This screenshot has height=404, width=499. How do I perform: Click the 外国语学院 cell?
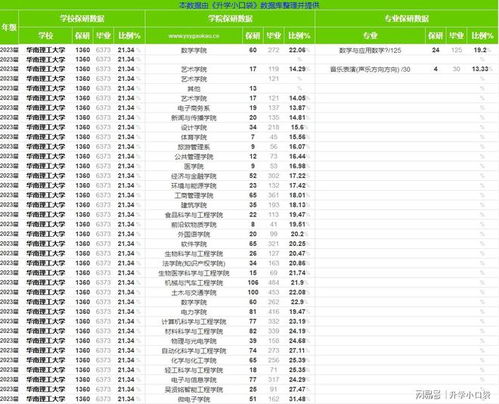coord(194,234)
